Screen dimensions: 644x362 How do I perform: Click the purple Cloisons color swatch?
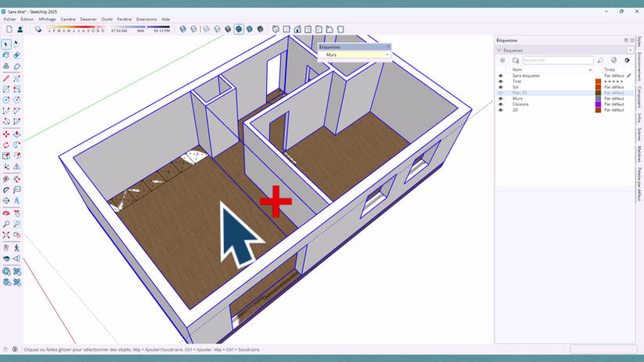pos(598,105)
